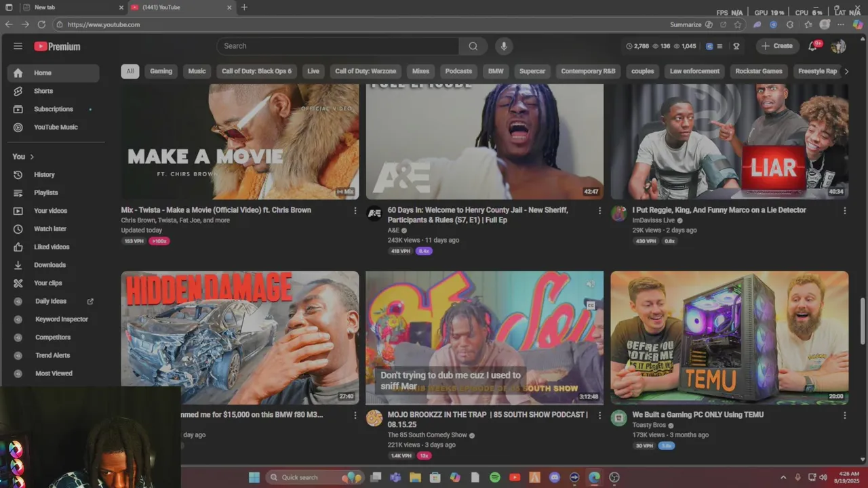Click the YouTube Premium logo
This screenshot has width=868, height=488.
tap(57, 46)
